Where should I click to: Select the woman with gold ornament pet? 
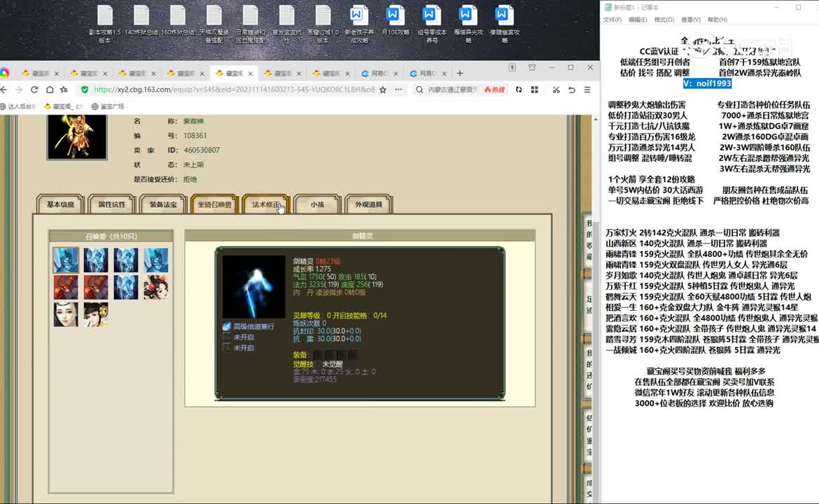pos(96,314)
